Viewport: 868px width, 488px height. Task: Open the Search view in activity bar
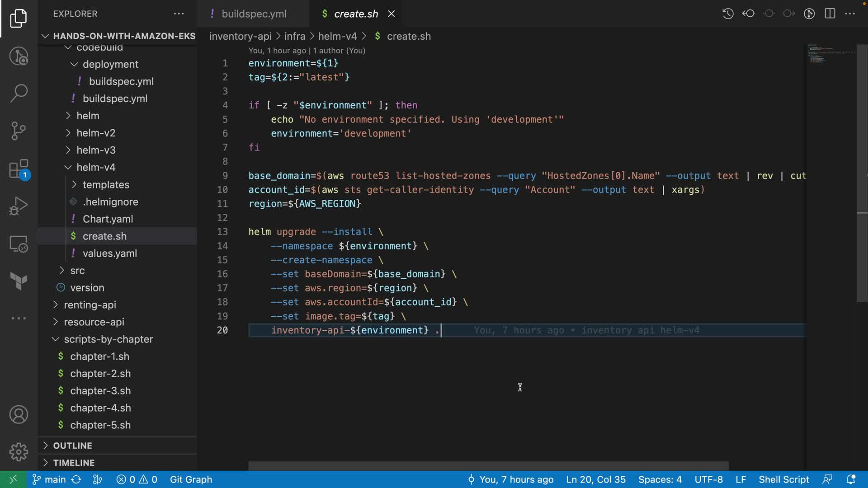click(19, 94)
